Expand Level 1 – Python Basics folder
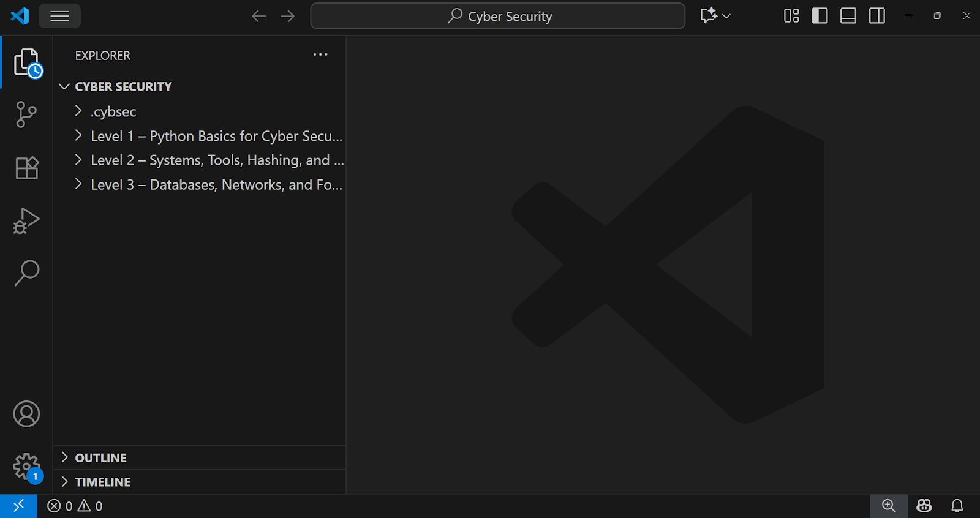The width and height of the screenshot is (980, 518). [x=216, y=136]
